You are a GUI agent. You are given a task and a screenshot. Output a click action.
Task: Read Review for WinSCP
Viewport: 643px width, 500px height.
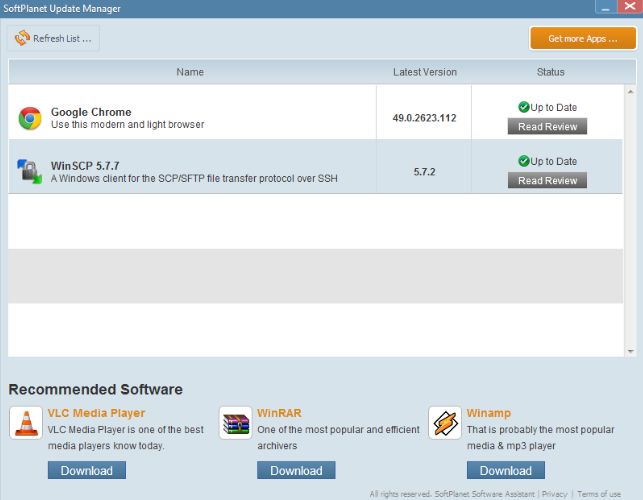[547, 180]
